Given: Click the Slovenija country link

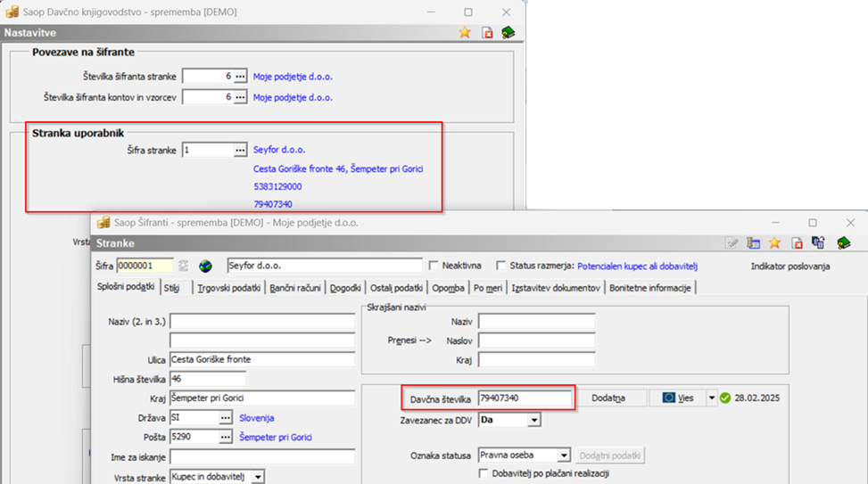Looking at the screenshot, I should [x=256, y=418].
